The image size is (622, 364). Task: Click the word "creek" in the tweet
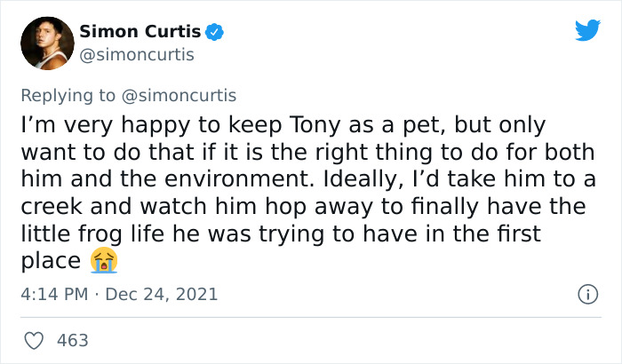(x=47, y=207)
